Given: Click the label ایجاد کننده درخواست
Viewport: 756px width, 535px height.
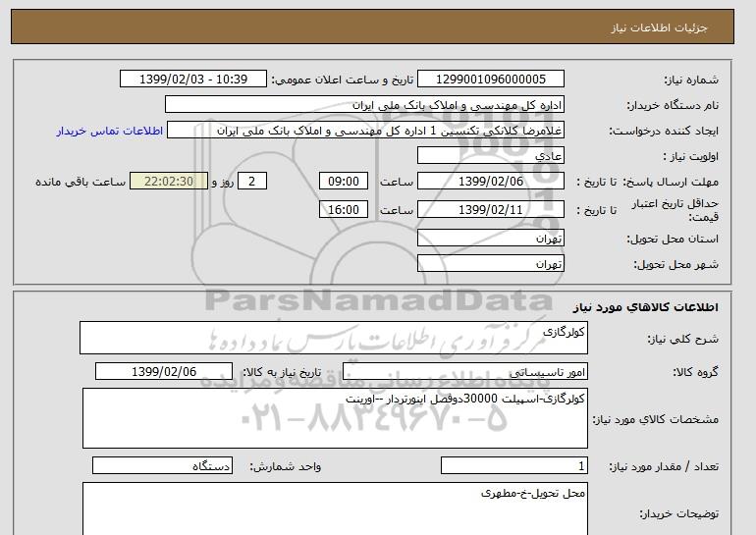Looking at the screenshot, I should (664, 131).
